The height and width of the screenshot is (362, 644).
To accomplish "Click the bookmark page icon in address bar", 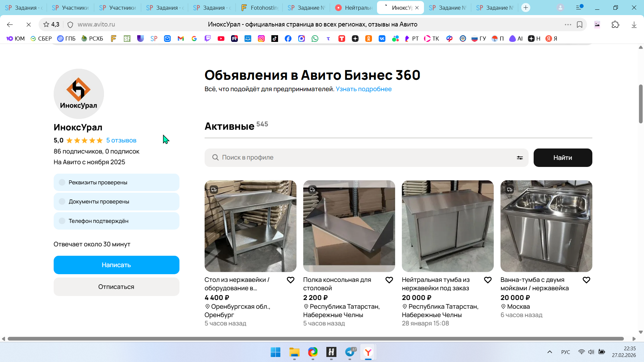I will coord(580,24).
